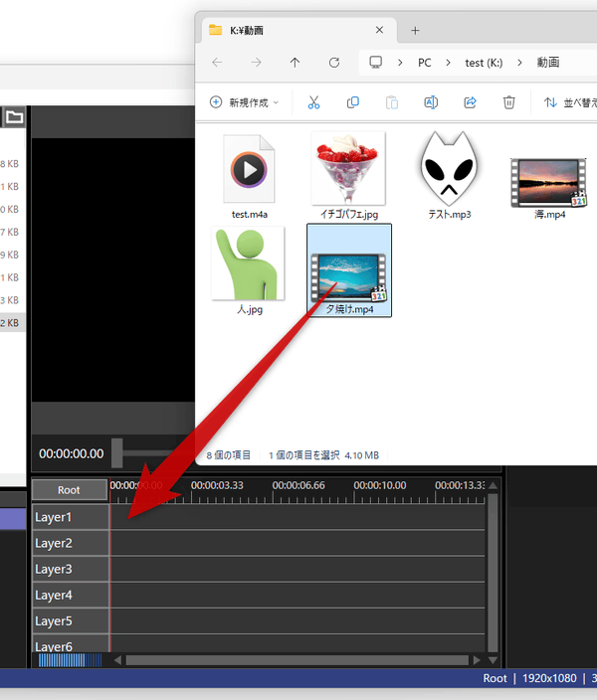This screenshot has width=597, height=700.
Task: Select the test.m4a file
Action: (250, 177)
